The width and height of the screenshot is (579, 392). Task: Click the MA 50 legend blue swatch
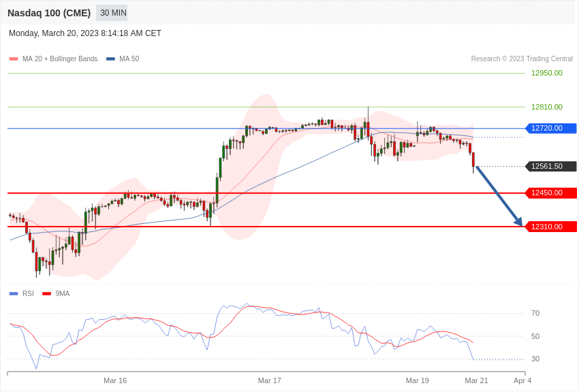point(110,59)
